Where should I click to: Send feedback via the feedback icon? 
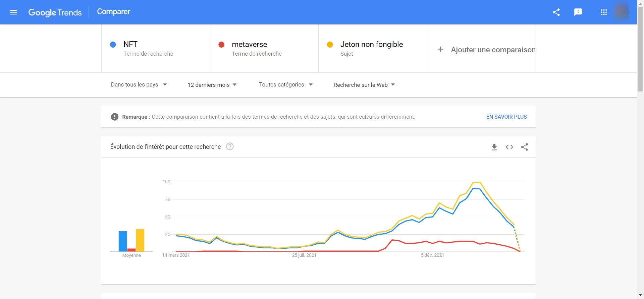click(x=578, y=12)
